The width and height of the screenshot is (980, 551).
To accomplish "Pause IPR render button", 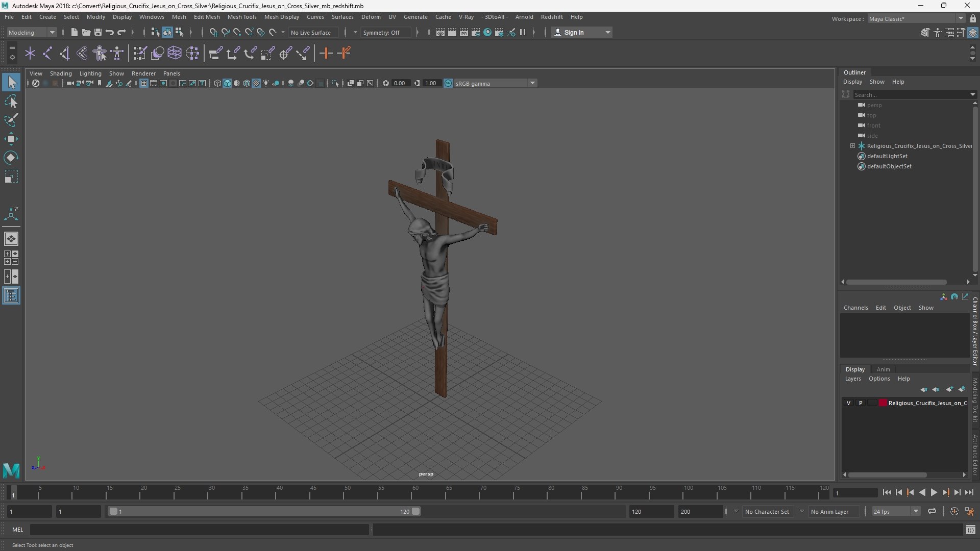I will click(523, 32).
